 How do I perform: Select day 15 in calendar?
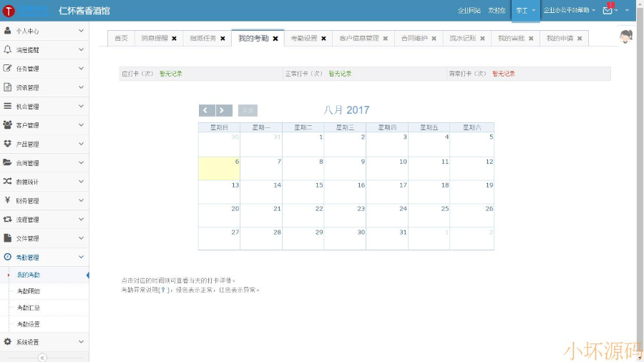pos(303,192)
